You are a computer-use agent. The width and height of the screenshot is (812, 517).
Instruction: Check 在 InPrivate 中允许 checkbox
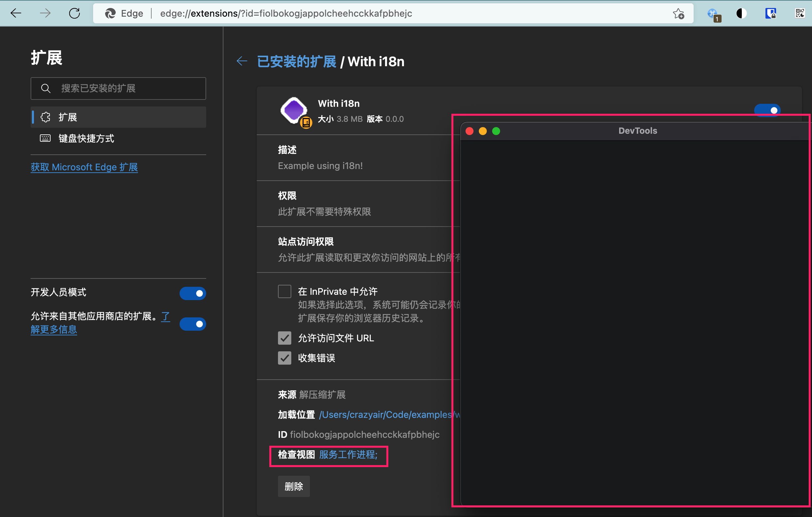(285, 291)
